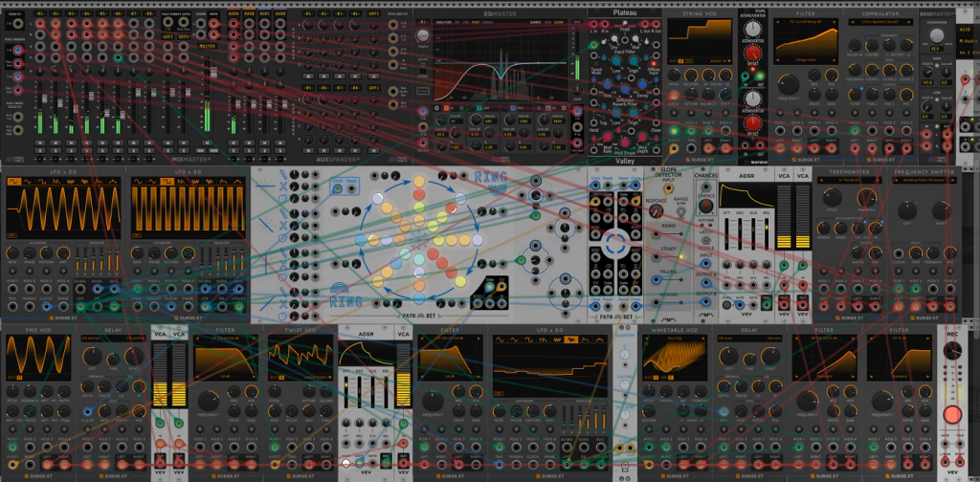The image size is (980, 482).
Task: Solo the AUXD return channel
Action: point(280,151)
